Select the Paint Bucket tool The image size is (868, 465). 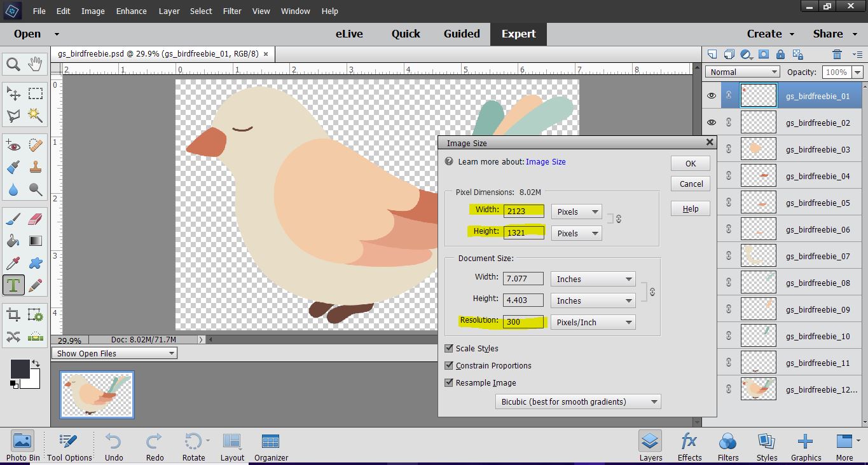[13, 241]
